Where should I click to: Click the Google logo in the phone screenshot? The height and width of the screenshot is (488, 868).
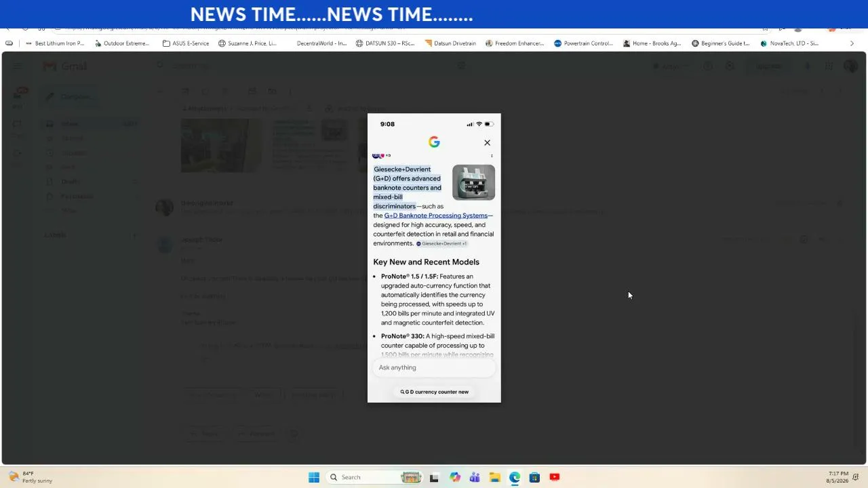tap(434, 142)
